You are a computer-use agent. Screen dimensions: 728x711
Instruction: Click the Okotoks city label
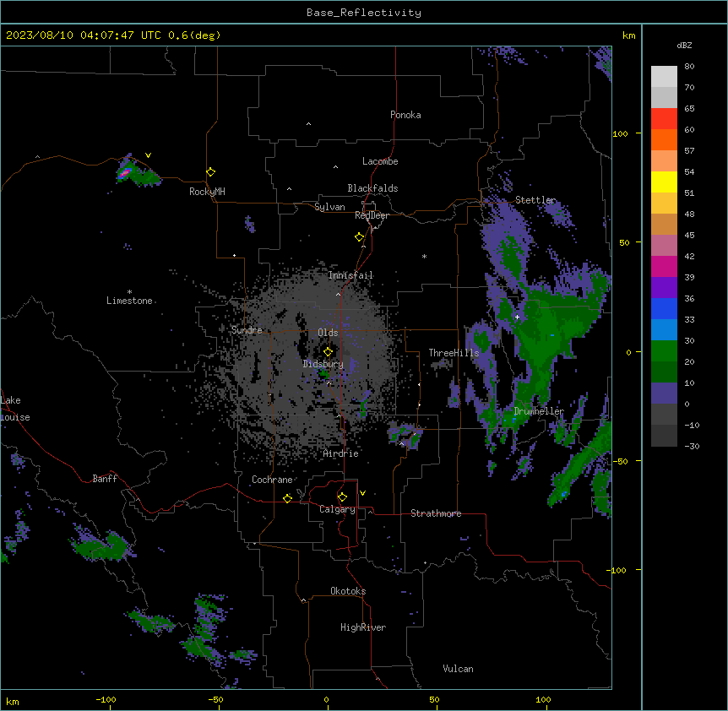(348, 591)
